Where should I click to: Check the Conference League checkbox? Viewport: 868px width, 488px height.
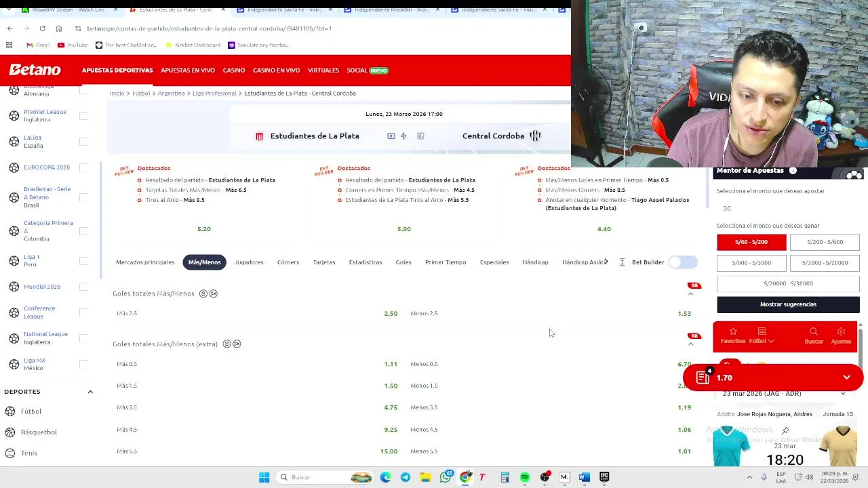tap(83, 312)
